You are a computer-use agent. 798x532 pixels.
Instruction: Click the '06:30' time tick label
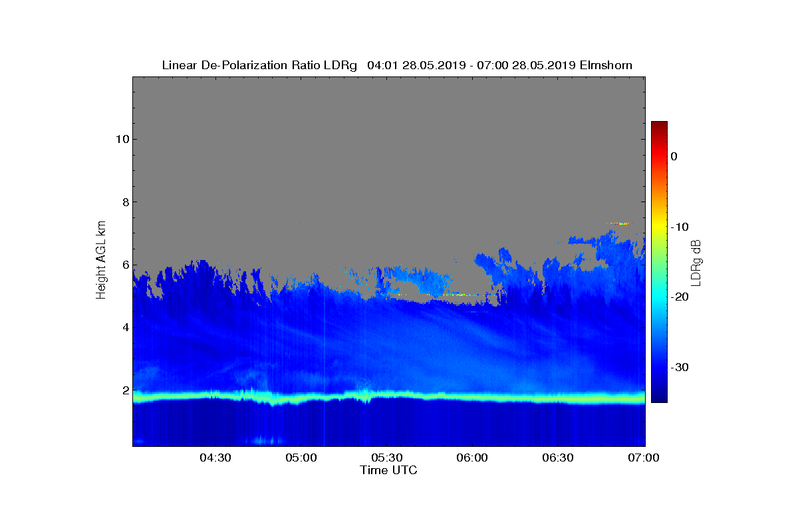[x=558, y=458]
